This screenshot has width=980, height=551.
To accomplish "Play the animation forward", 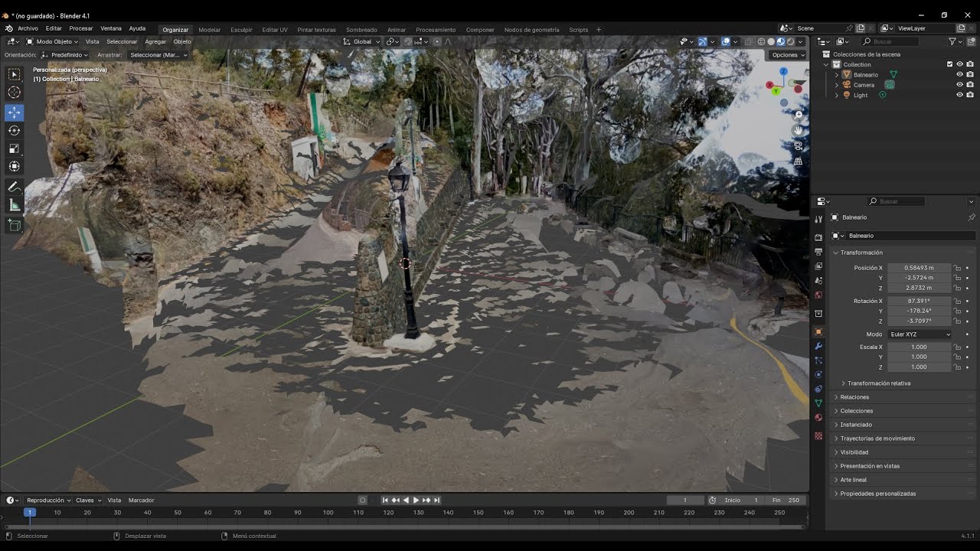I will click(416, 500).
